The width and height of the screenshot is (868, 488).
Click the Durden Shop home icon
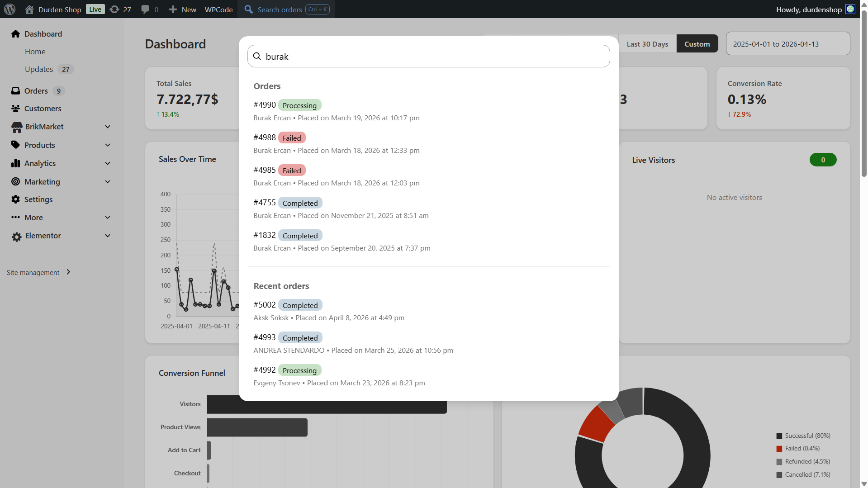[29, 9]
